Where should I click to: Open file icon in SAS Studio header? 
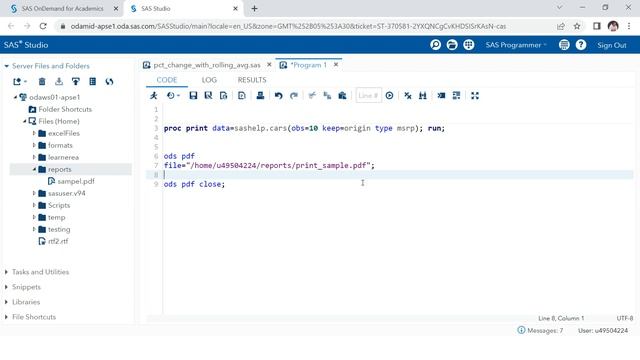[x=452, y=45]
